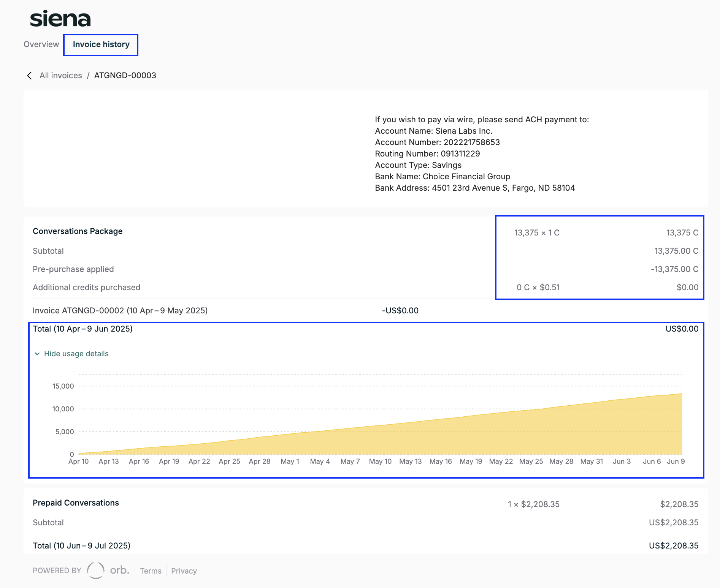Viewport: 720px width, 588px height.
Task: Click the 0 C × $0.51 rate
Action: pos(538,288)
